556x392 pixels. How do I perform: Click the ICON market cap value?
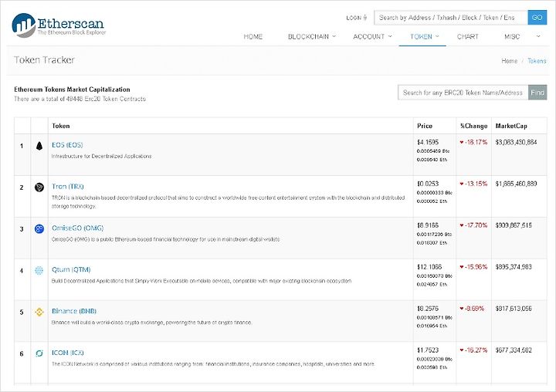tap(514, 350)
